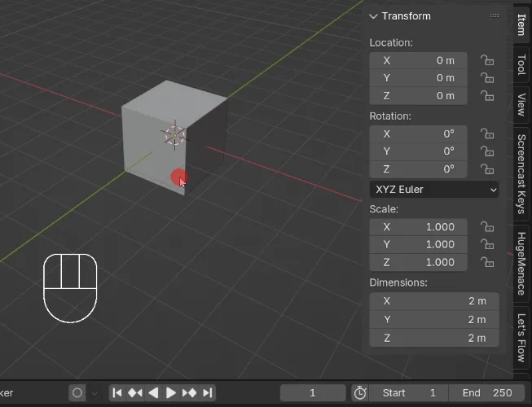Jump to the previous keyframe
Viewport: 532px width, 407px height.
tap(135, 393)
